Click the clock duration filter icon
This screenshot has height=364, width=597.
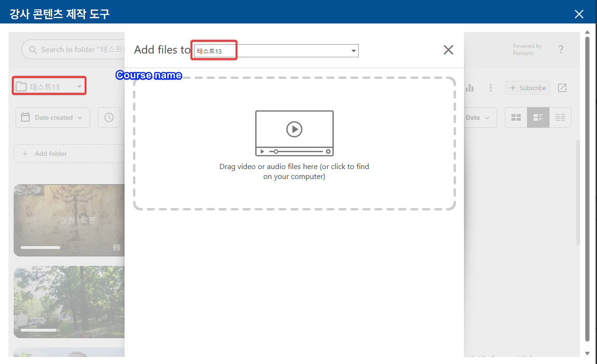point(109,117)
